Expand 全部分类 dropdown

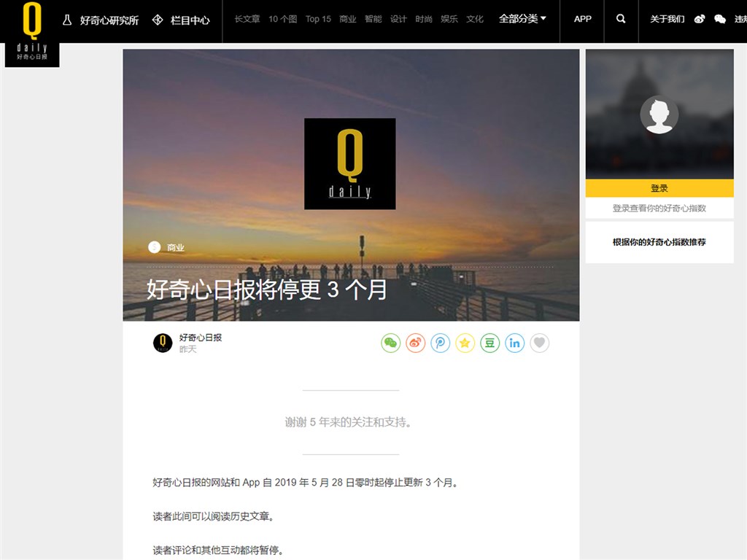coord(522,18)
